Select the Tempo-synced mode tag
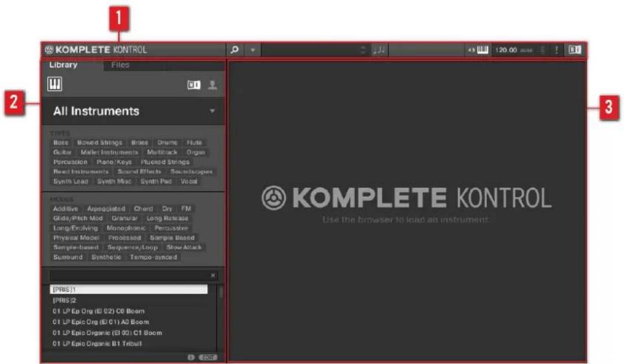This screenshot has width=624, height=364. point(153,257)
